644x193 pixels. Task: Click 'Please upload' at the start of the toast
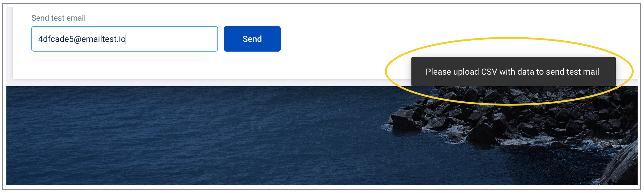[452, 72]
